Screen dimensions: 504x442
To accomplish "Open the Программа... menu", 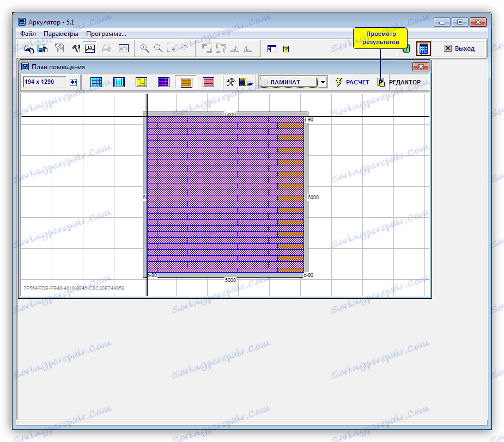I will point(106,34).
